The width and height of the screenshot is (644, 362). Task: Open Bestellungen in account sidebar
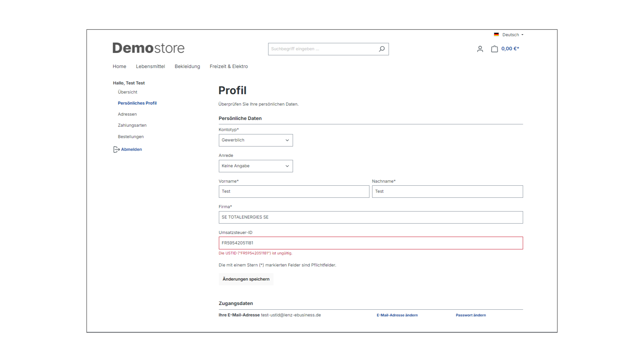tap(131, 137)
